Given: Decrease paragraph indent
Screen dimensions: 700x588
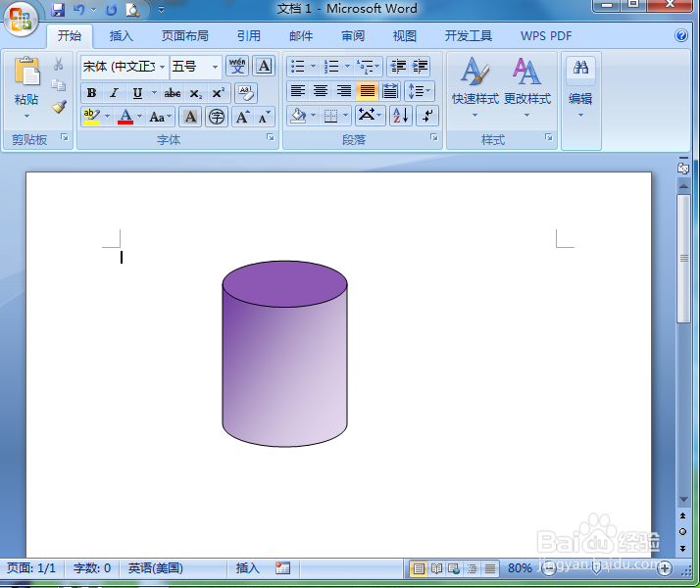Looking at the screenshot, I should pos(398,67).
